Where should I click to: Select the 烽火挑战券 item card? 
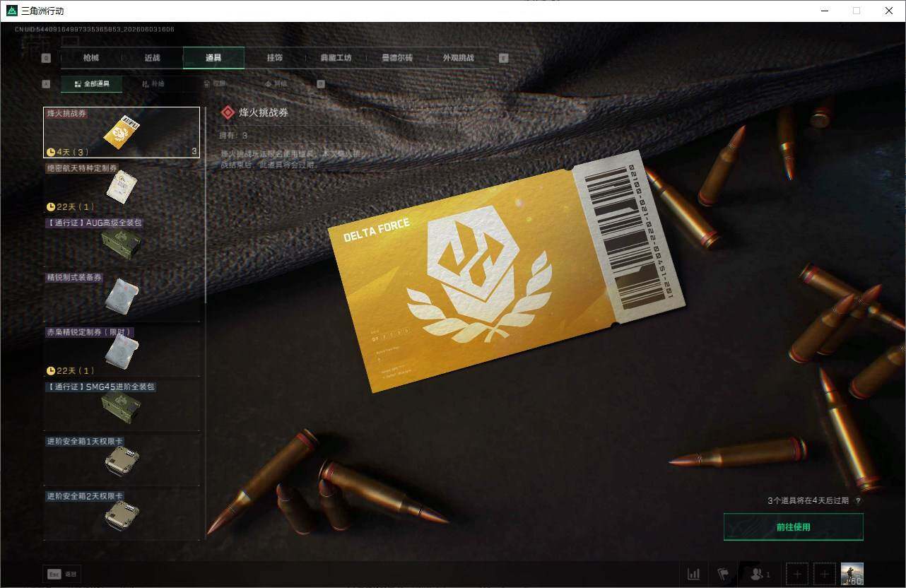(x=122, y=132)
